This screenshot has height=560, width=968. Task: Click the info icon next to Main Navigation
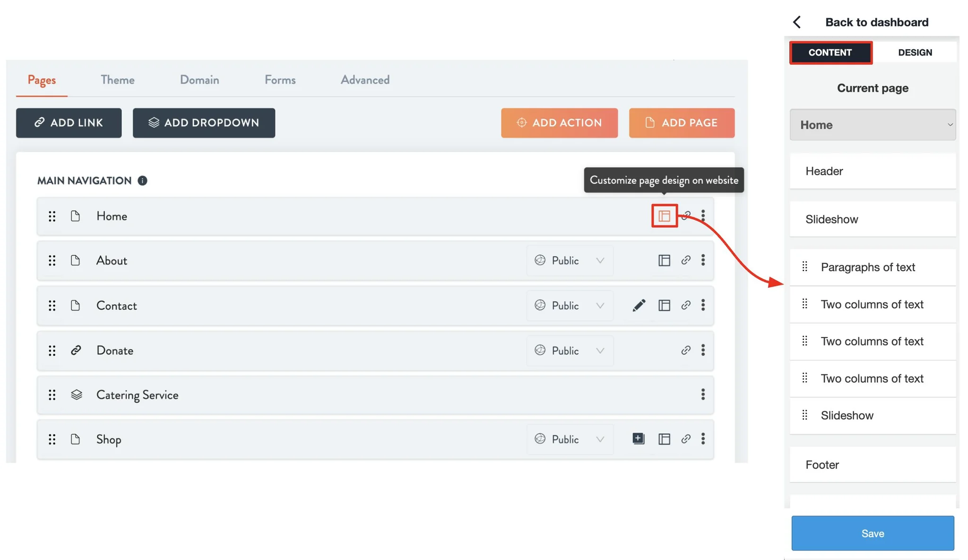click(x=142, y=181)
